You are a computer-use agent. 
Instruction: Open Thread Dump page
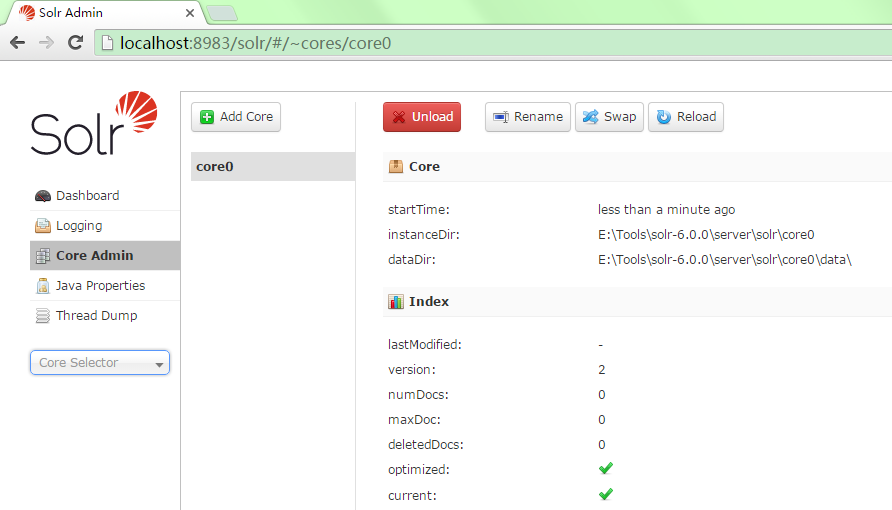click(x=105, y=316)
